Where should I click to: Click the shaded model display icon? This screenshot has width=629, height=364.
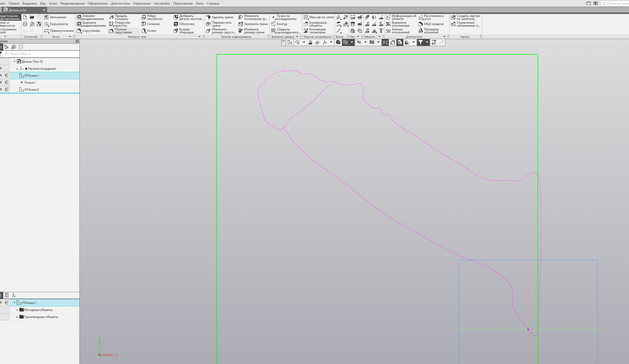tap(338, 42)
